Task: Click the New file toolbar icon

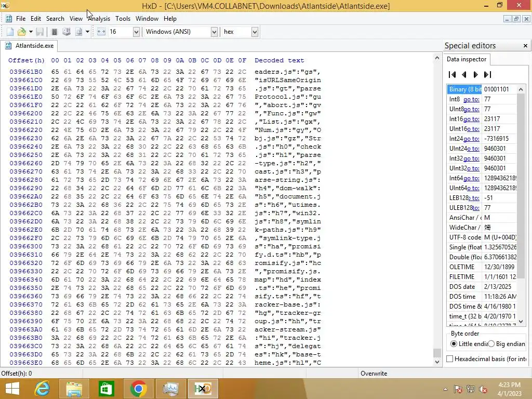Action: [x=10, y=32]
